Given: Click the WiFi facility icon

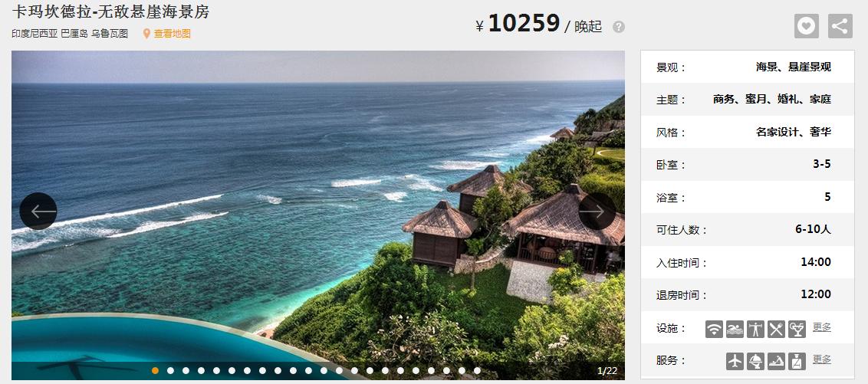Looking at the screenshot, I should pos(714,329).
